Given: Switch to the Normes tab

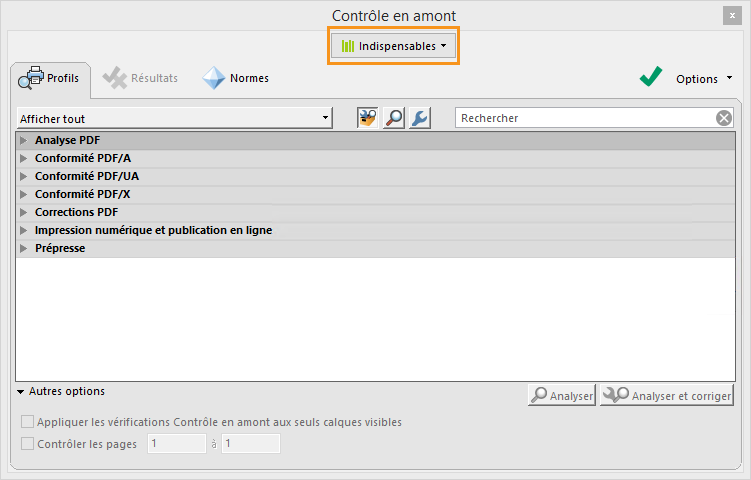Looking at the screenshot, I should [236, 78].
